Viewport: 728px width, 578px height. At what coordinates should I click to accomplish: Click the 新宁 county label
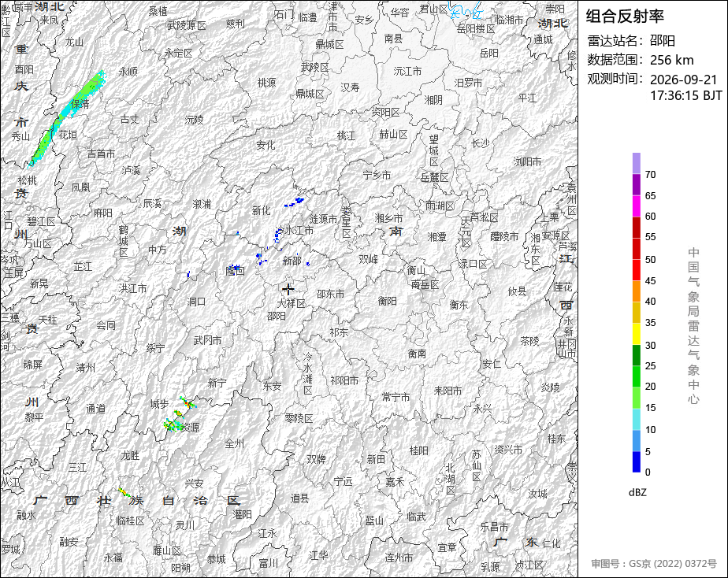[x=217, y=383]
